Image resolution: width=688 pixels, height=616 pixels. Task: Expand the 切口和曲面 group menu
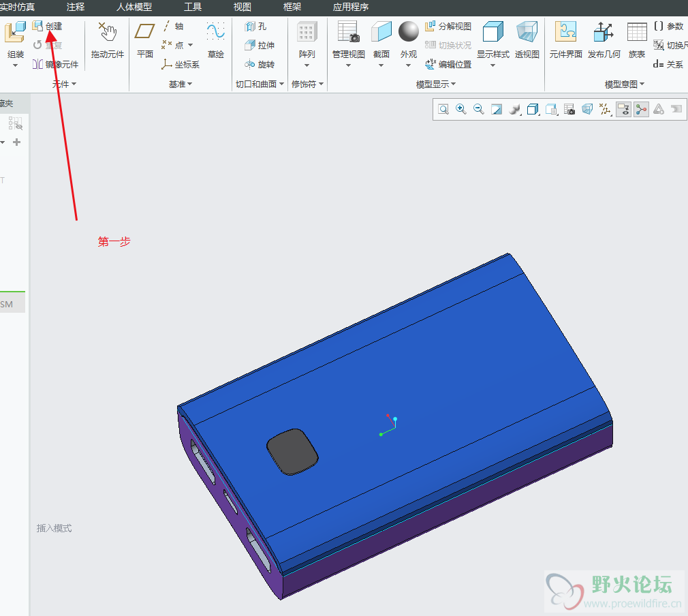[260, 84]
